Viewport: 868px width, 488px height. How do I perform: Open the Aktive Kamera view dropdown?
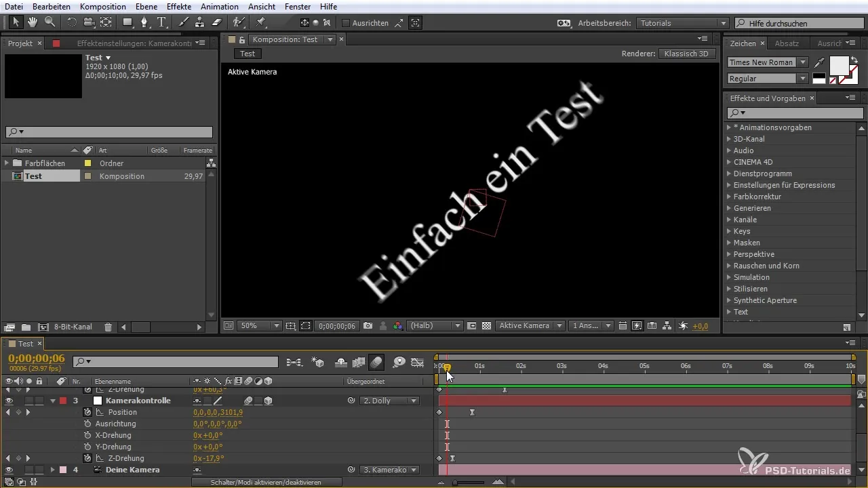tap(530, 325)
